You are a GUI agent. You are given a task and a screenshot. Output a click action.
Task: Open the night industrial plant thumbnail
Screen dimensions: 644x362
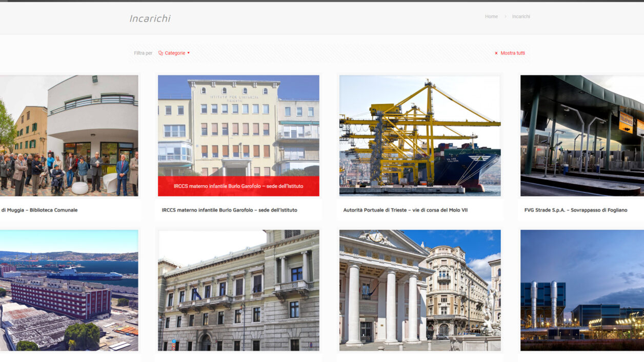(x=582, y=290)
